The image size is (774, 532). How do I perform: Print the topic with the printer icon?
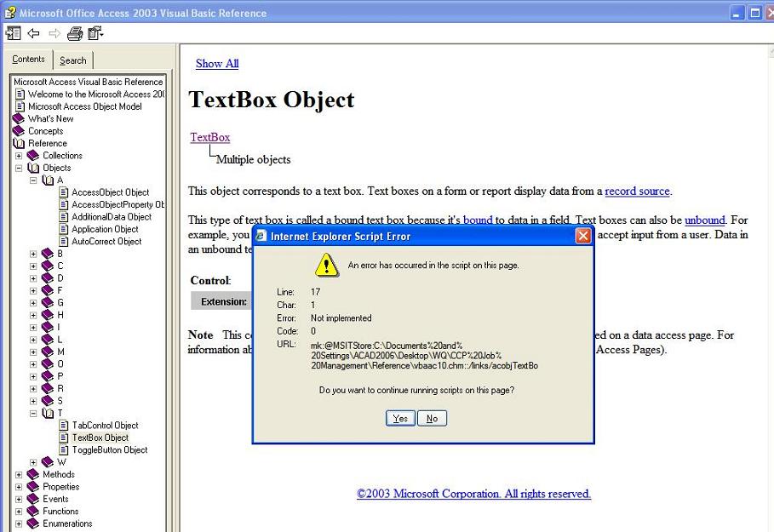coord(75,33)
